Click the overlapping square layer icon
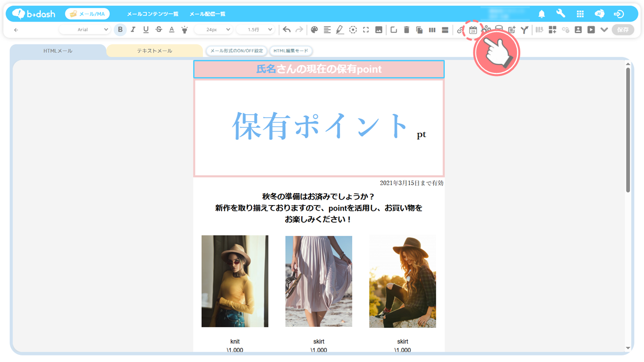The width and height of the screenshot is (644, 362). coord(393,30)
